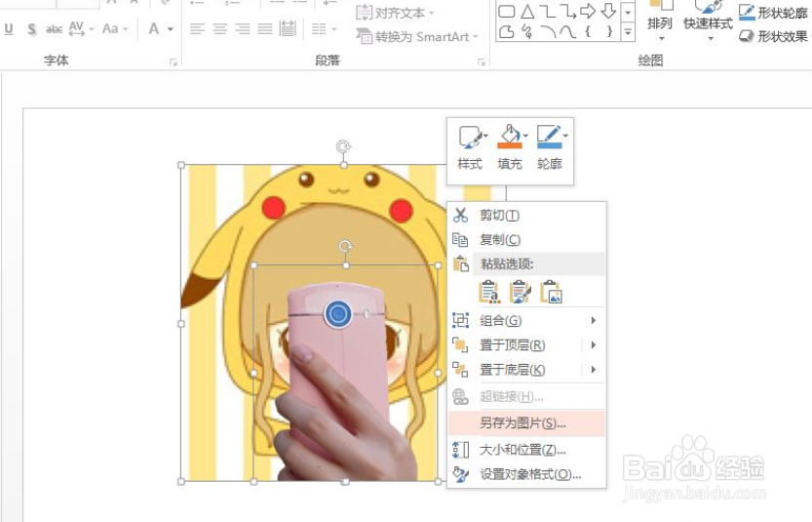The width and height of the screenshot is (812, 522).
Task: Choose Save as Picture (另存为图片)
Action: [526, 423]
